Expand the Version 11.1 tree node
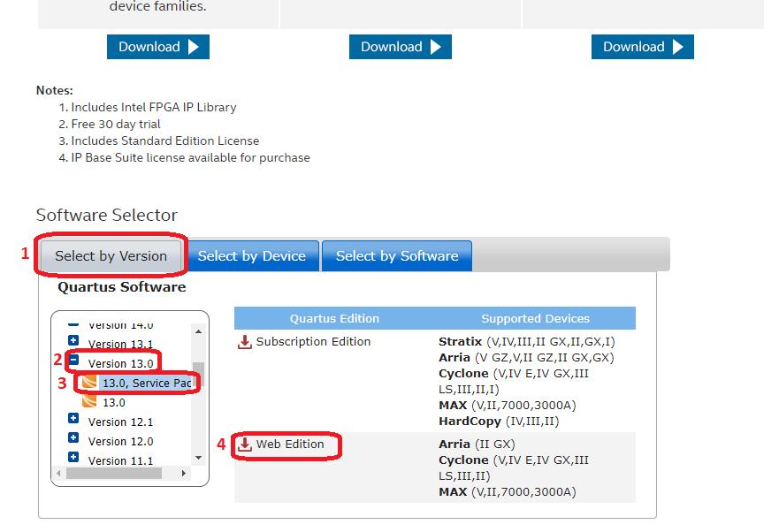Screen dimensions: 779x532 pyautogui.click(x=73, y=457)
